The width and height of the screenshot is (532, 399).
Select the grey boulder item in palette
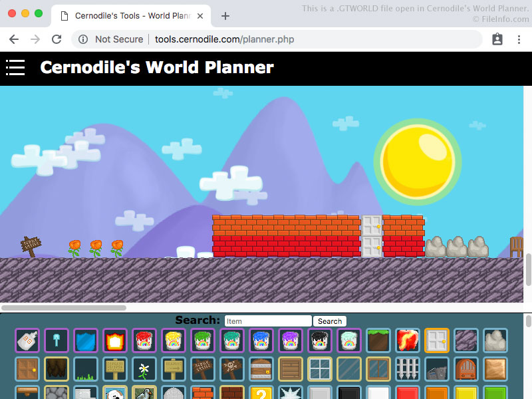tap(495, 340)
